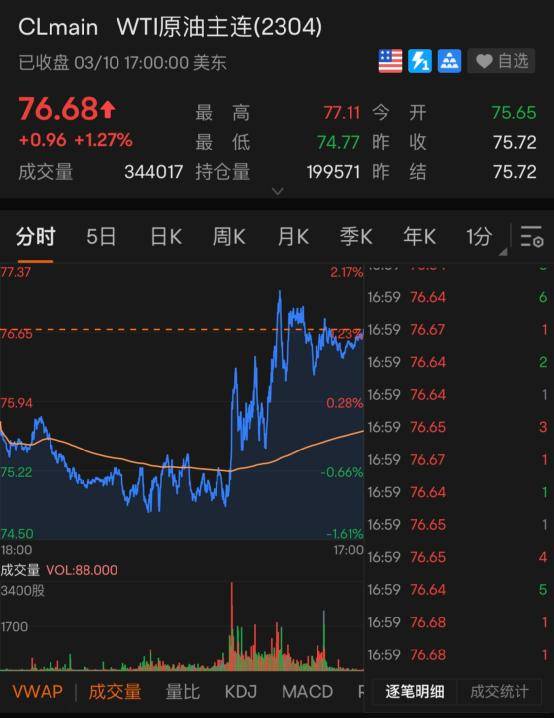This screenshot has width=554, height=718.
Task: Tap the 77.37 price axis label
Action: [x=16, y=272]
